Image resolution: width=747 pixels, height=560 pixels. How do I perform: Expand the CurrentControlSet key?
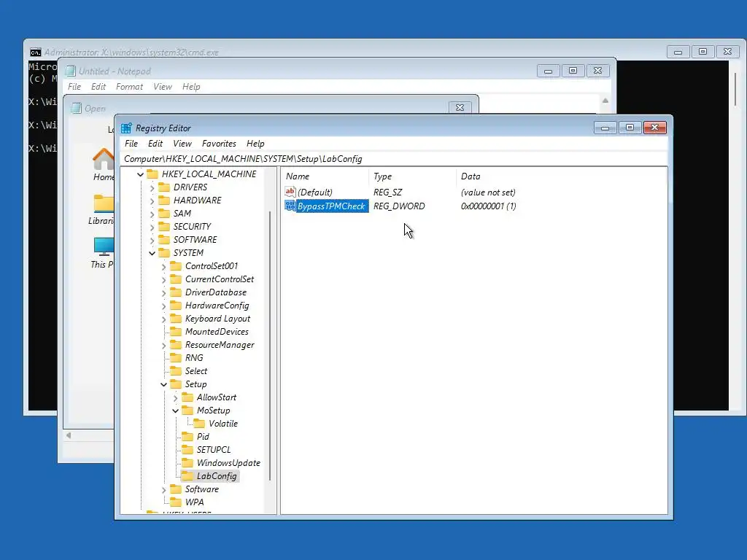pos(164,279)
